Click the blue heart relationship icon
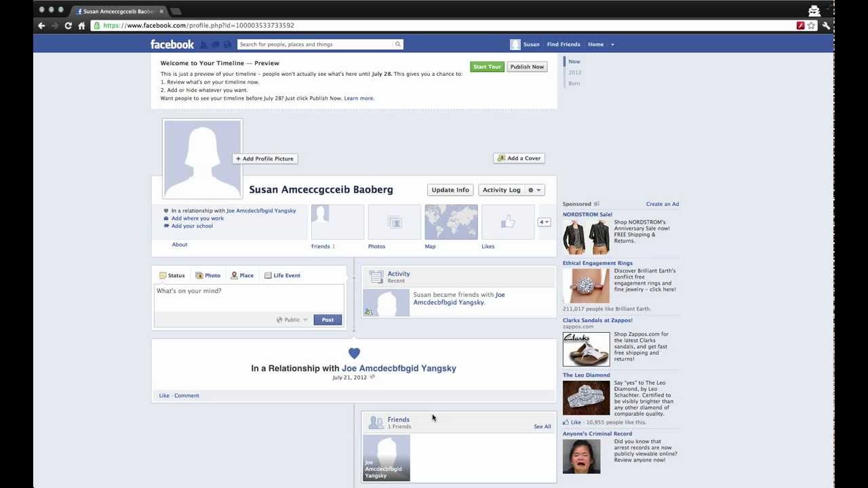The width and height of the screenshot is (868, 488). pos(354,353)
